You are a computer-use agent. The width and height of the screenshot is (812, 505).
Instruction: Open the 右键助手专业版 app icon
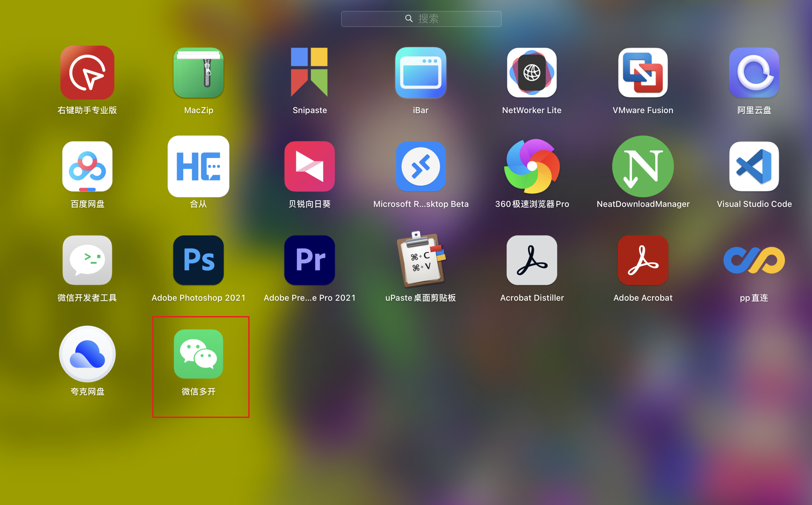(87, 73)
